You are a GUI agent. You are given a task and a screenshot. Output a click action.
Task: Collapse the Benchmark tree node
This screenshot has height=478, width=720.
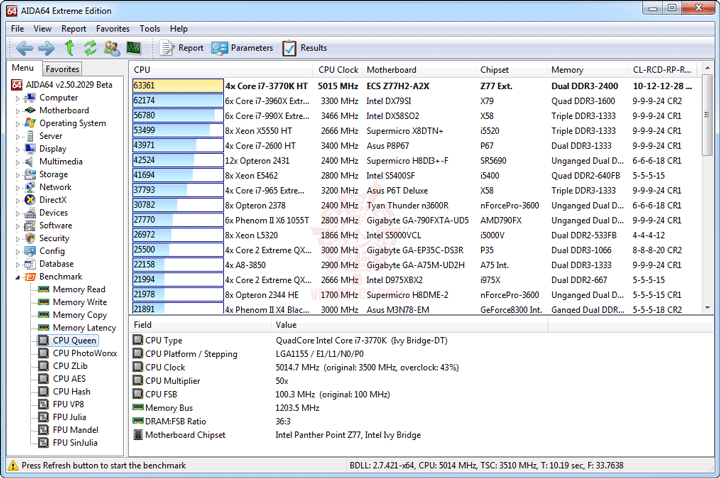(x=18, y=277)
